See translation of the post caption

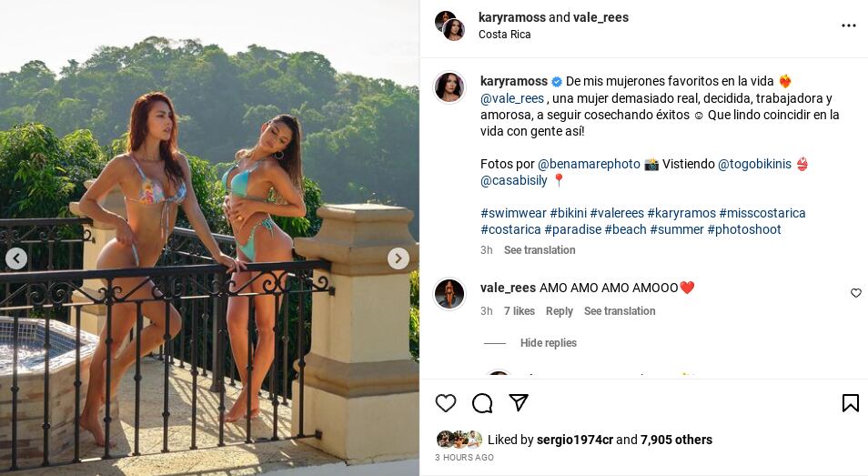(540, 250)
